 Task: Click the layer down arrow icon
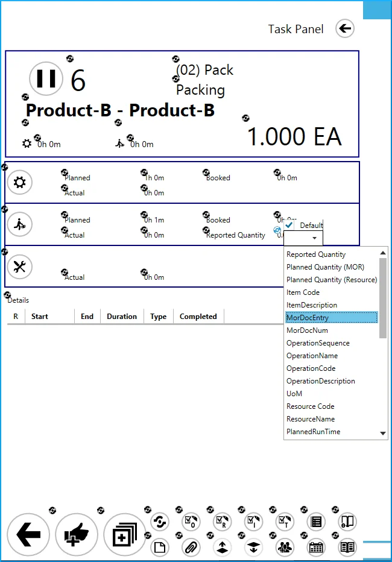[x=253, y=548]
